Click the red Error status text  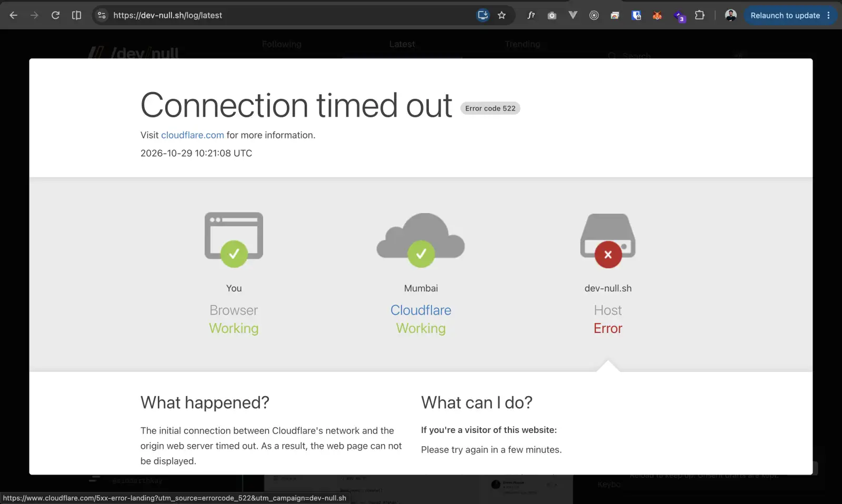[608, 328]
